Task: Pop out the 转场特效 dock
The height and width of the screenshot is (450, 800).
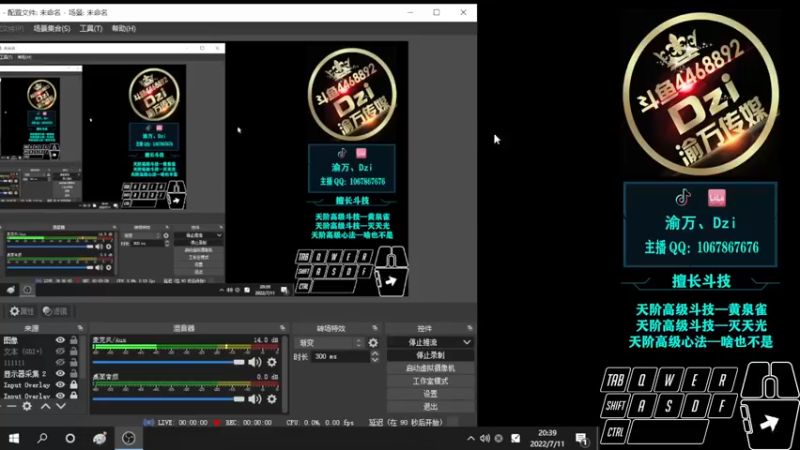Action: (375, 328)
